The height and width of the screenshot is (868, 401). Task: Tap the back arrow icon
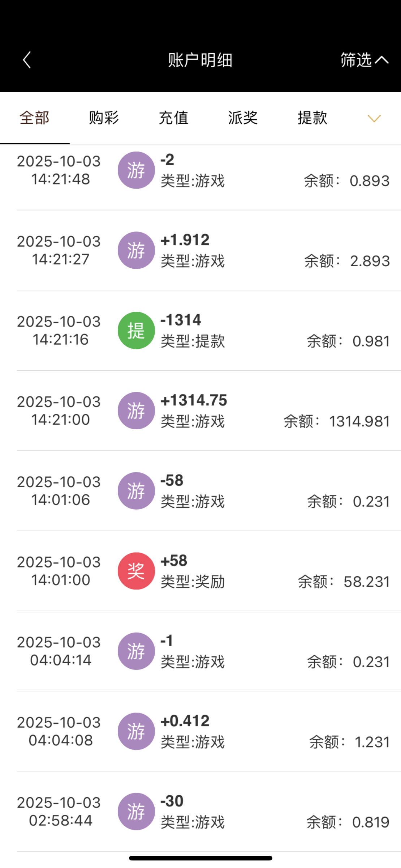pos(27,60)
